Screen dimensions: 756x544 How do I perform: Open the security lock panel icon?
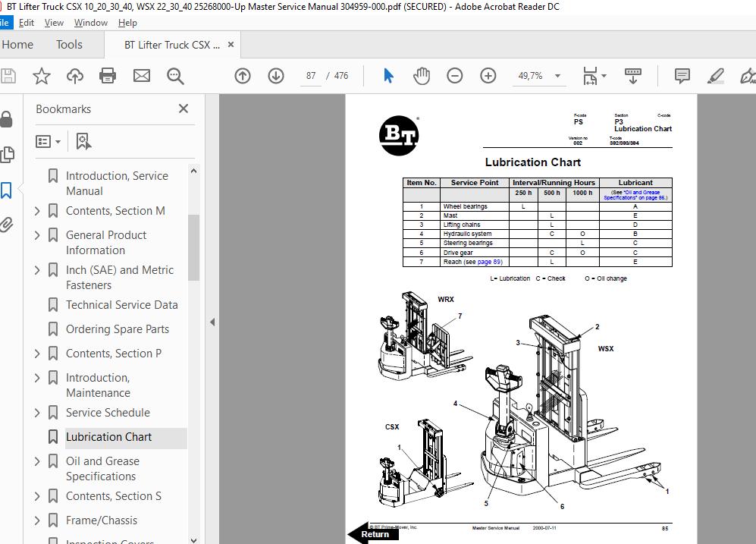[7, 119]
